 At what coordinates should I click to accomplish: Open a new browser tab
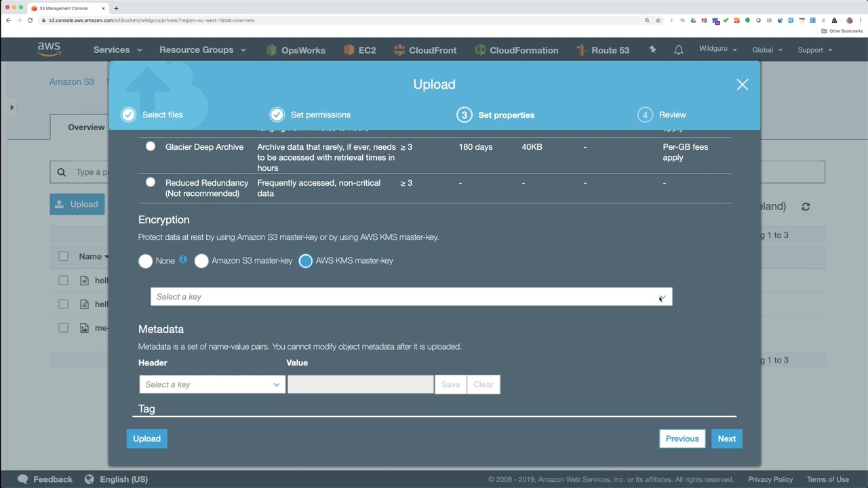(x=116, y=8)
